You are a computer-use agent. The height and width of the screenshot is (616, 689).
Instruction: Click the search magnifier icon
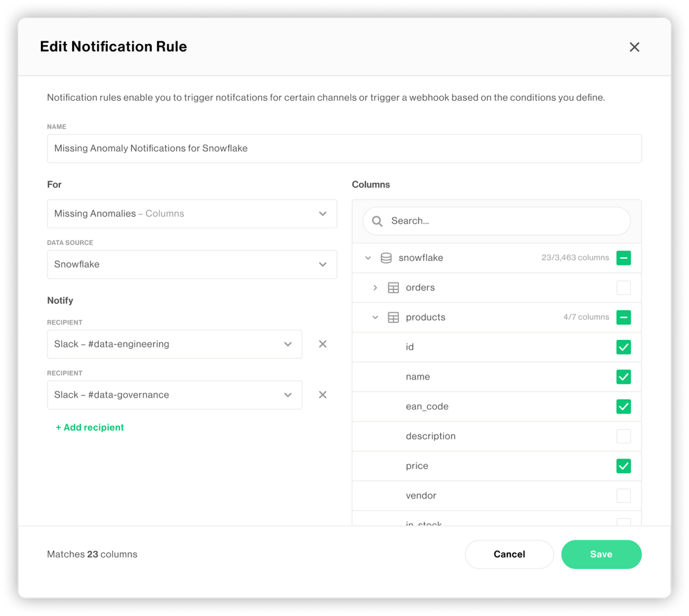[x=376, y=221]
